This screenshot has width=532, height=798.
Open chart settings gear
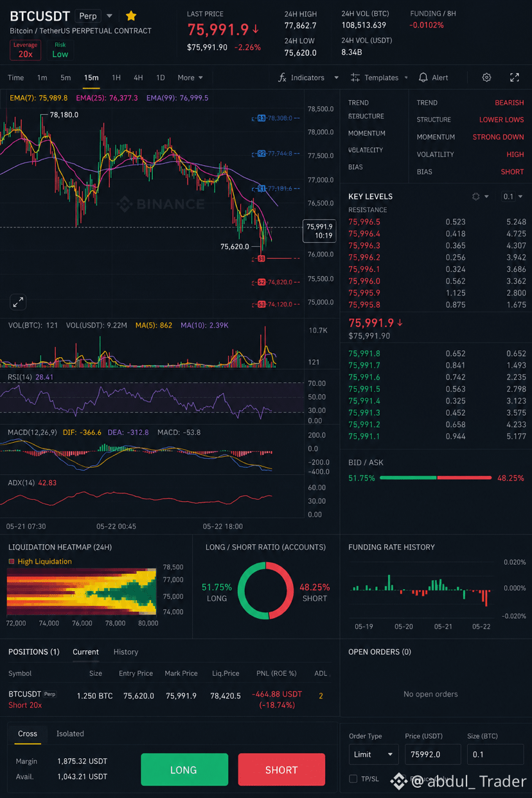click(486, 78)
